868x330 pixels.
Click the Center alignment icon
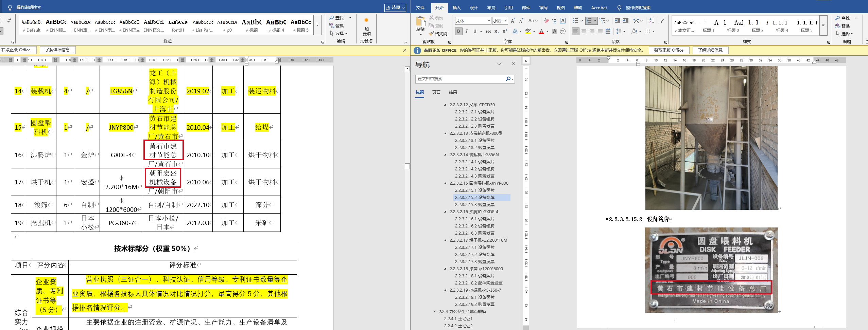pos(584,32)
